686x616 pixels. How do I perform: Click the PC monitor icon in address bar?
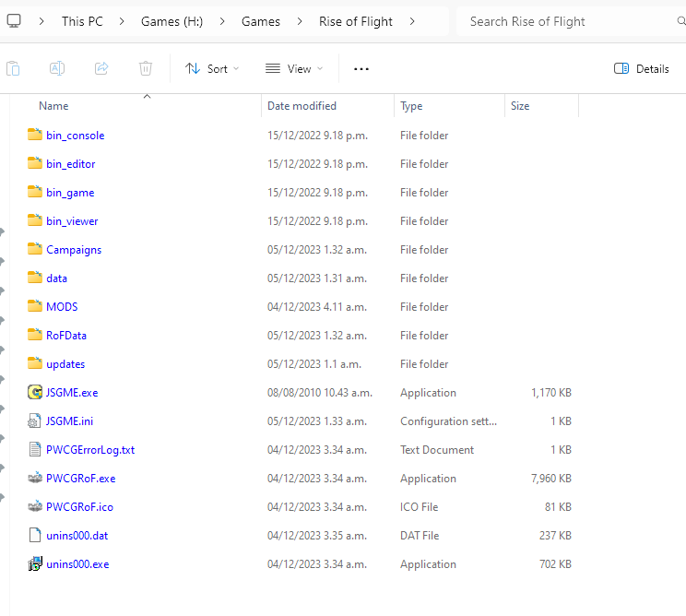pos(14,21)
